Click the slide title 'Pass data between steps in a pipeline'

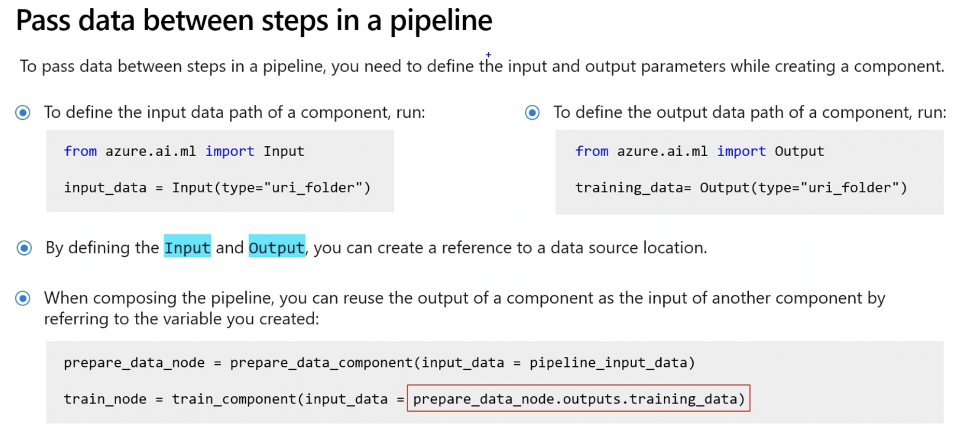(x=254, y=21)
